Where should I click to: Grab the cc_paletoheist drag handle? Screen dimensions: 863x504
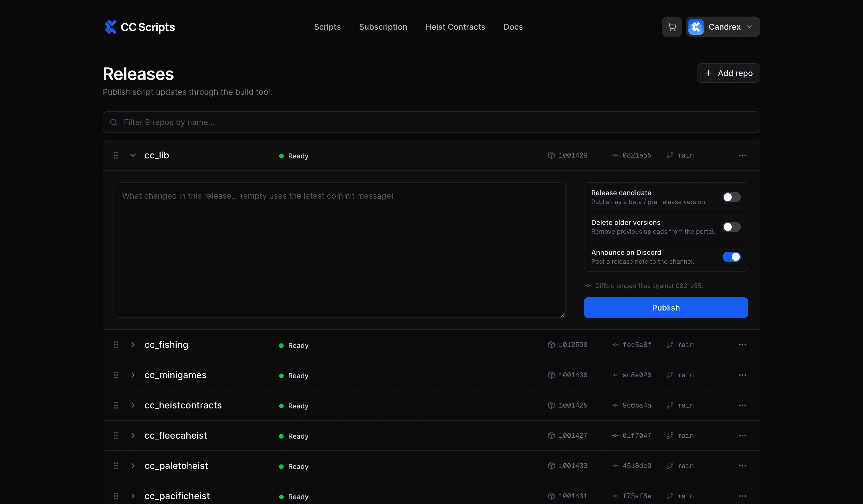tap(116, 466)
